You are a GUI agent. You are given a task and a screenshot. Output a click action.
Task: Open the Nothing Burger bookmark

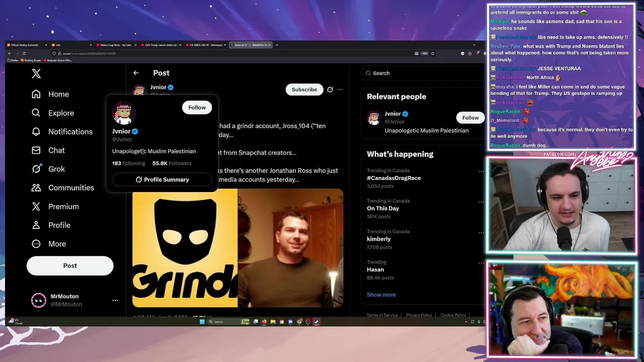[31, 60]
